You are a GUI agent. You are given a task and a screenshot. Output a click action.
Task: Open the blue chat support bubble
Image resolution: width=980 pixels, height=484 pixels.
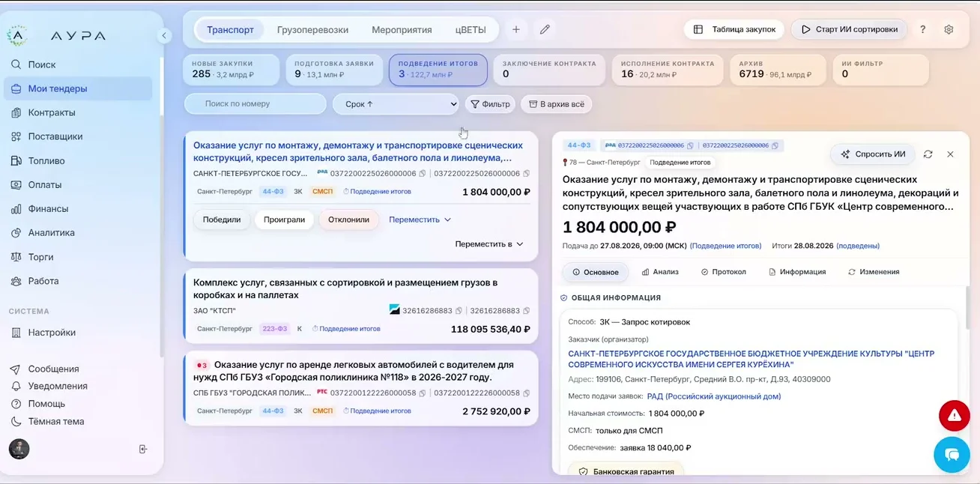tap(952, 454)
